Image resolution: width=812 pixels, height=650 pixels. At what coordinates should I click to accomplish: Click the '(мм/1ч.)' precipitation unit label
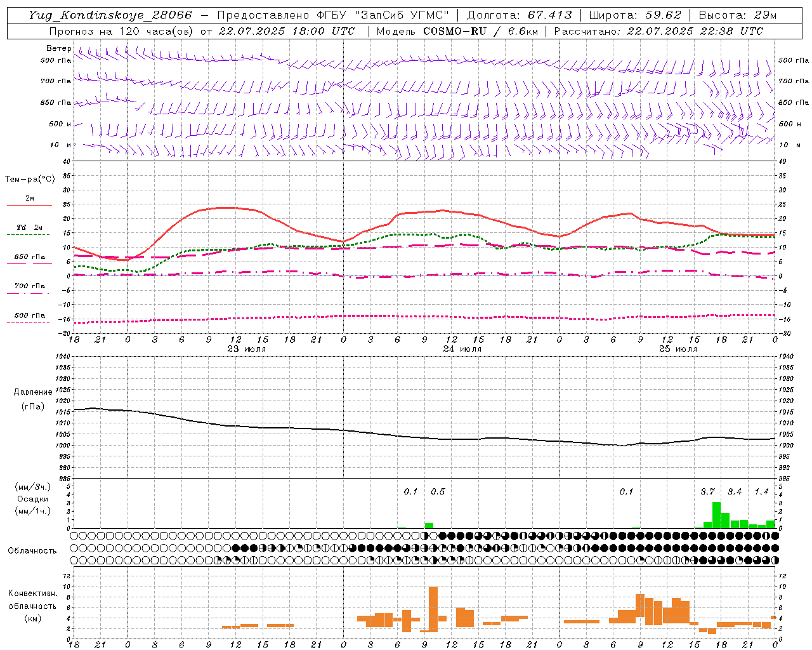click(33, 511)
